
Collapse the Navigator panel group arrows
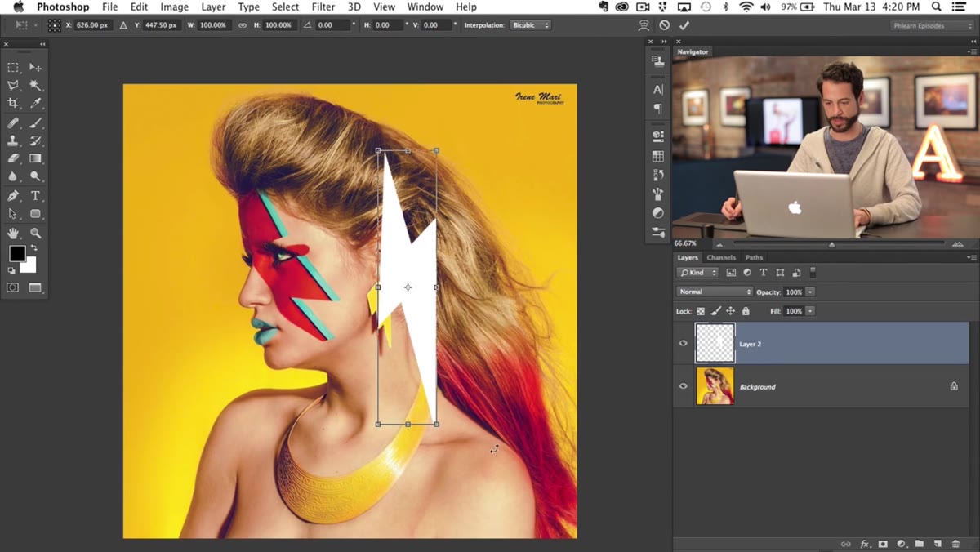972,41
